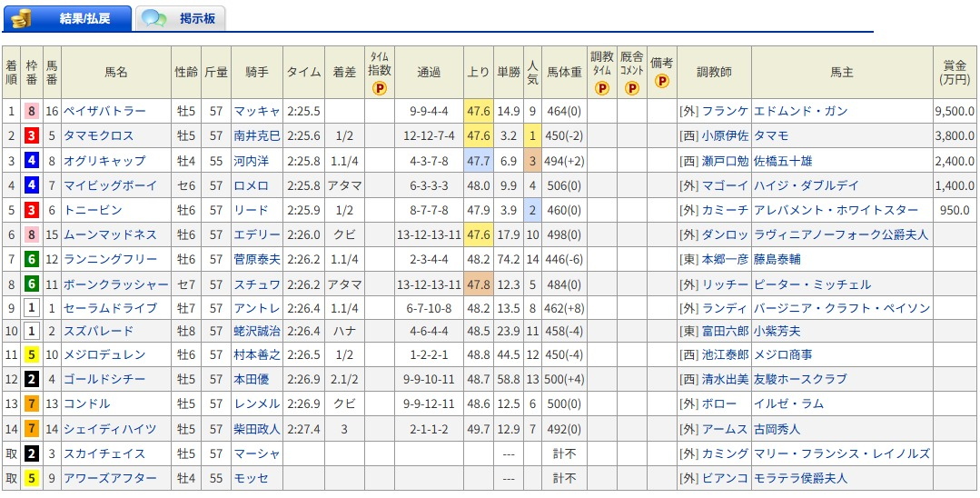The height and width of the screenshot is (498, 980).
Task: Click the speech bubble icon on 掲示板 tab
Action: coord(154,18)
